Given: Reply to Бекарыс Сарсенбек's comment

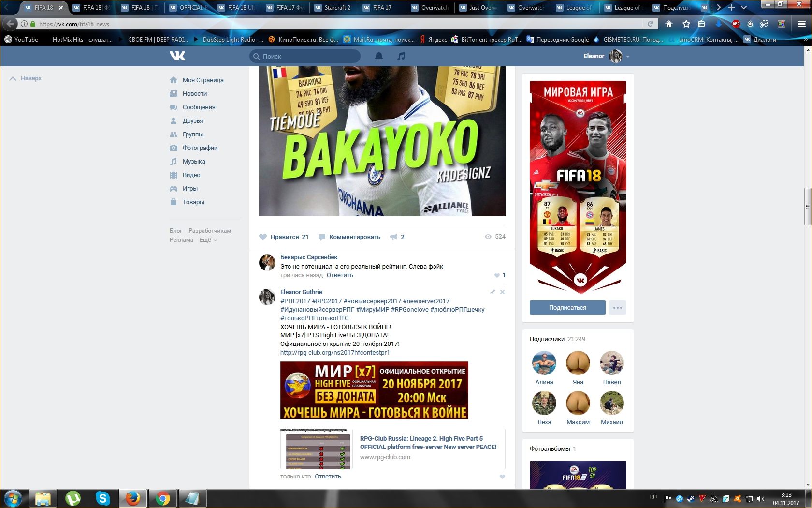Looking at the screenshot, I should tap(340, 275).
